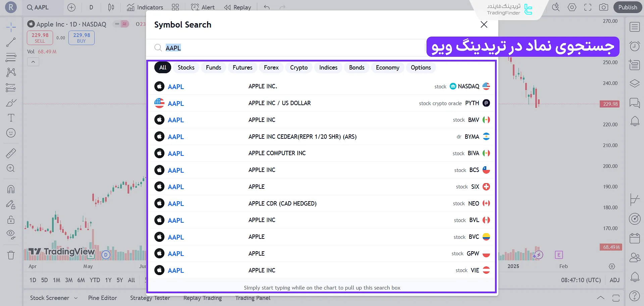Toggle the lock all drawings icon
The image size is (644, 306).
(x=11, y=220)
